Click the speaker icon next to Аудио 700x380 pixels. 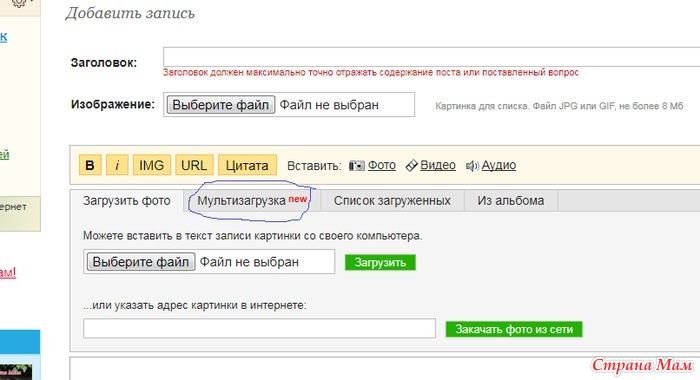472,166
